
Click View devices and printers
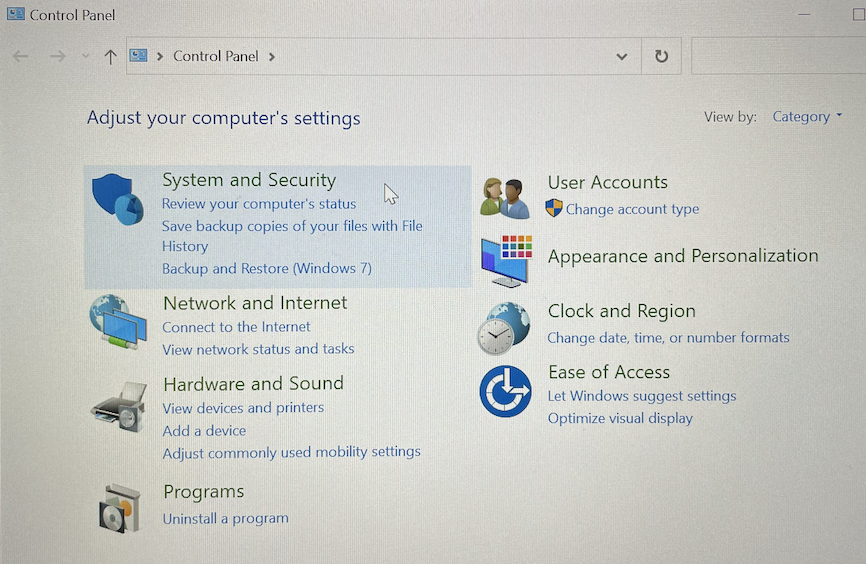(243, 408)
